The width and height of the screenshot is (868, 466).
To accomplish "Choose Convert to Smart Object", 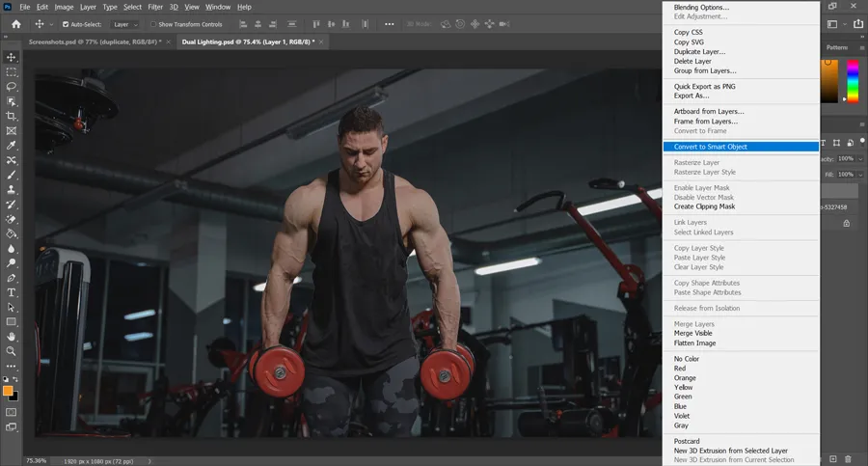I will [710, 147].
